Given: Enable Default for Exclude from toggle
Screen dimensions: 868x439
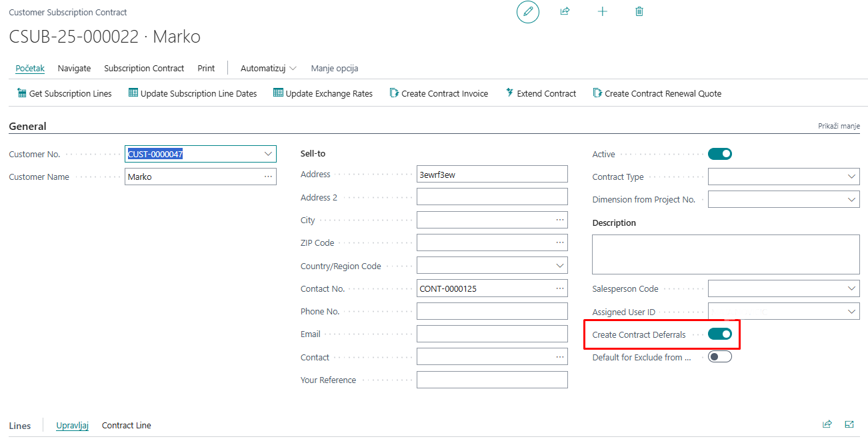Looking at the screenshot, I should [x=719, y=357].
